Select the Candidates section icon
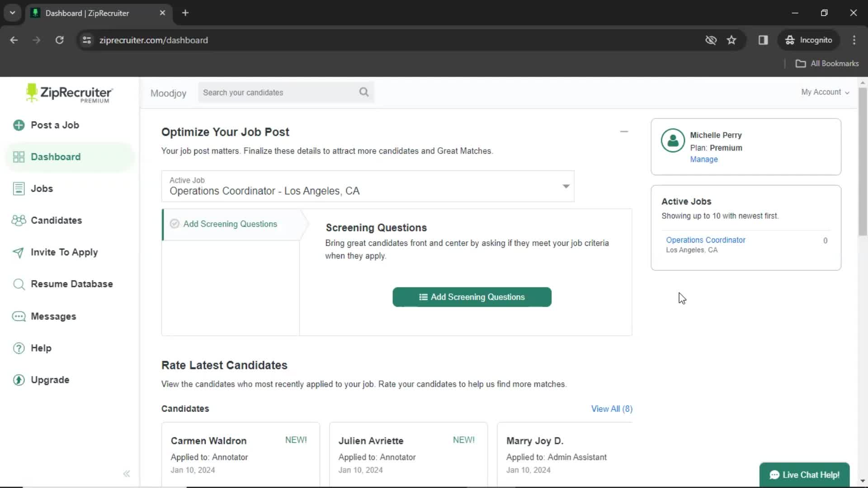Image resolution: width=868 pixels, height=488 pixels. (x=19, y=220)
